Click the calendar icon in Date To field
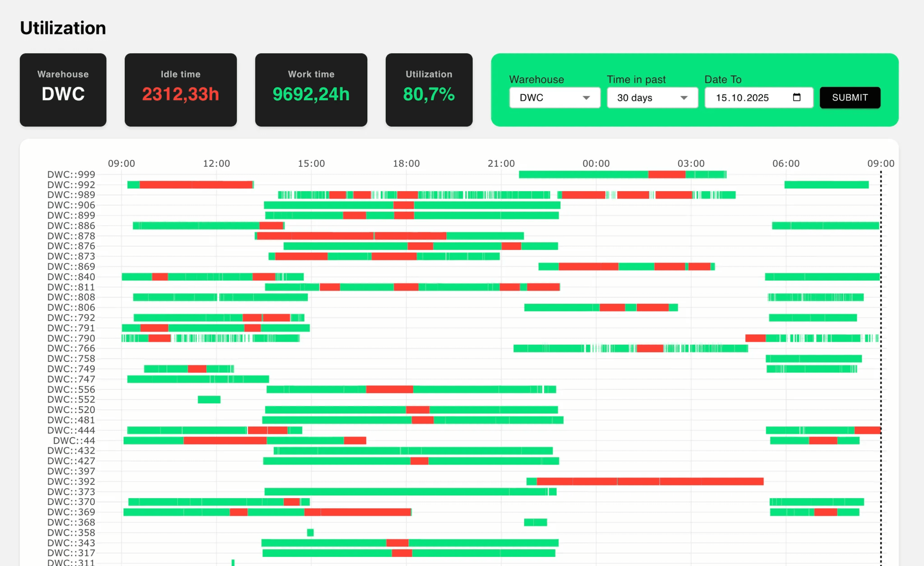 [797, 97]
